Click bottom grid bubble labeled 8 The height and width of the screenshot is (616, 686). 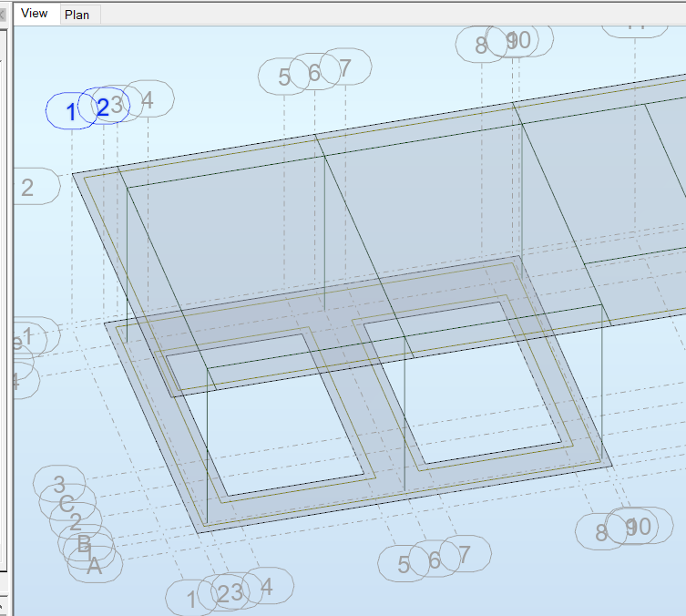click(x=601, y=531)
